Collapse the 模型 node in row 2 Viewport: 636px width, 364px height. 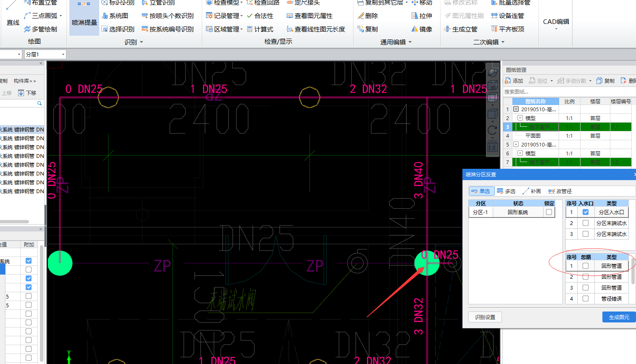click(x=520, y=118)
